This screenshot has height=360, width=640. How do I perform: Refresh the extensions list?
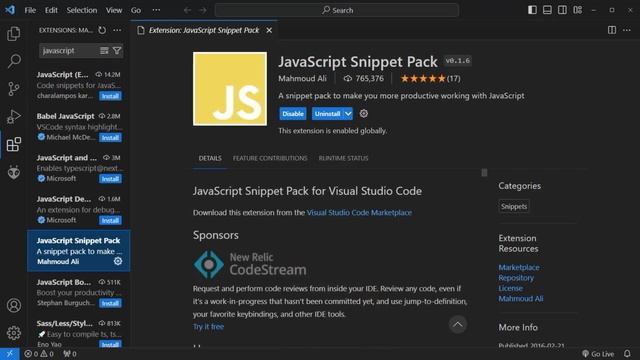pyautogui.click(x=102, y=30)
